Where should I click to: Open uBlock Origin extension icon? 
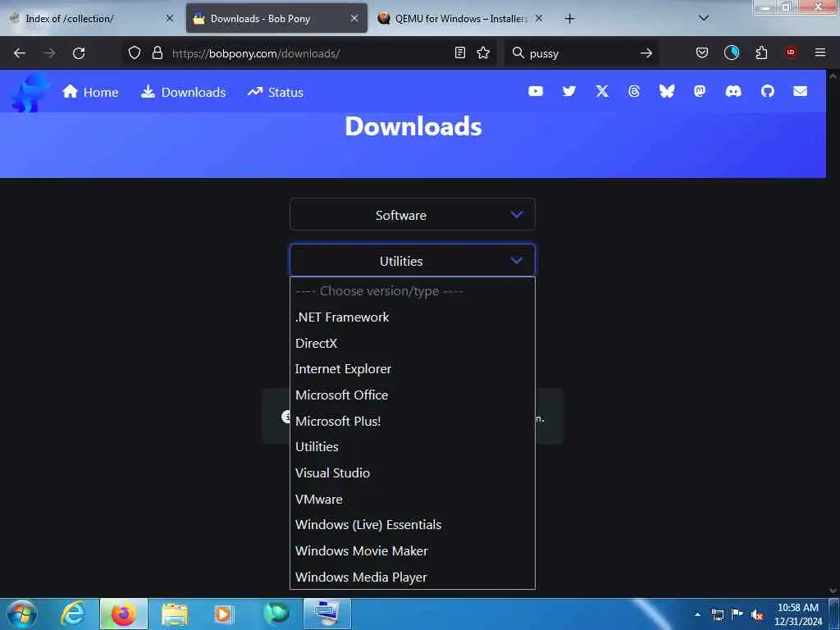791,52
